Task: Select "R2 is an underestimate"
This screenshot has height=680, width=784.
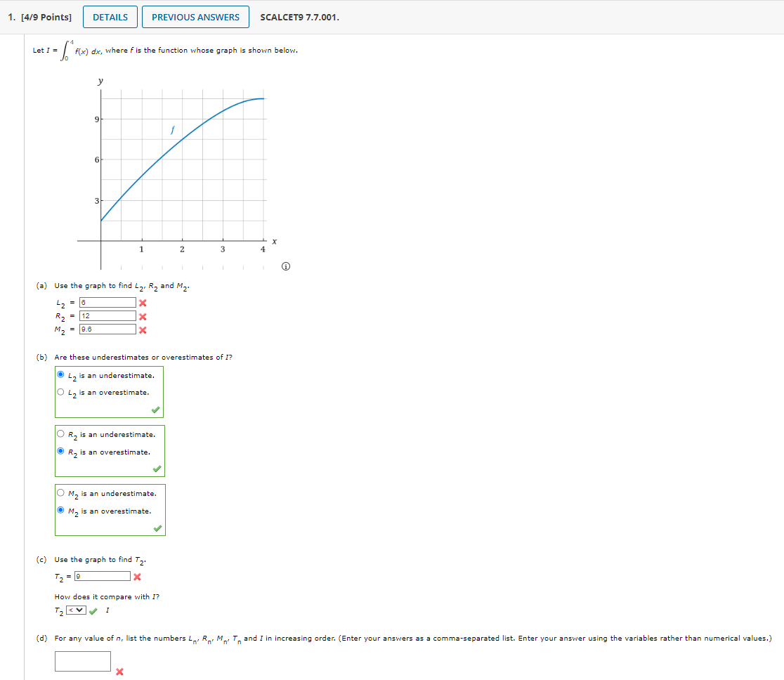Action: 60,434
